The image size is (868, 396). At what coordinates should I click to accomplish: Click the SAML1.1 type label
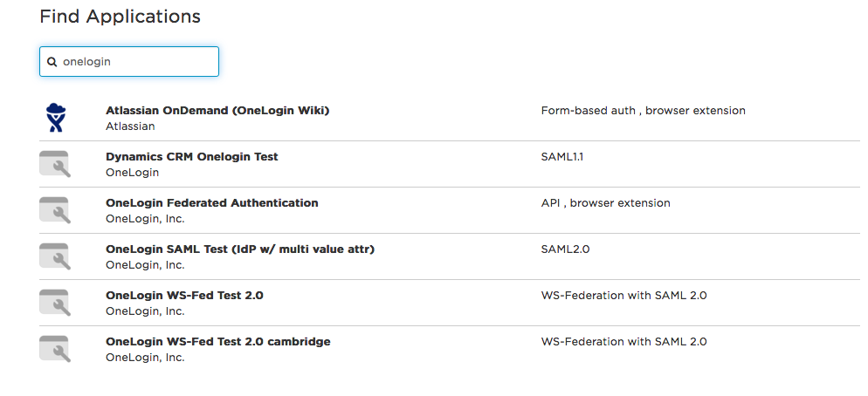tap(562, 157)
